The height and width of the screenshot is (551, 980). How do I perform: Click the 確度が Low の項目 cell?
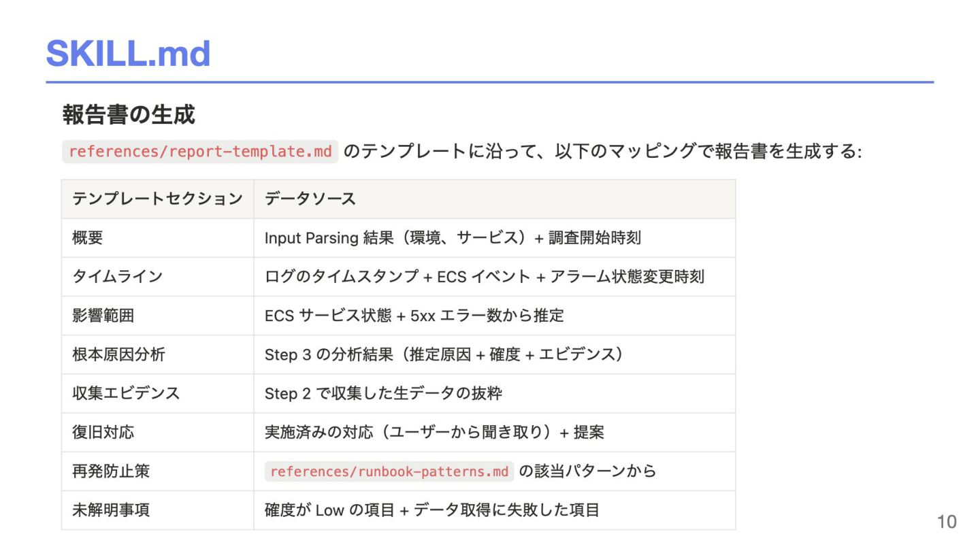[495, 510]
